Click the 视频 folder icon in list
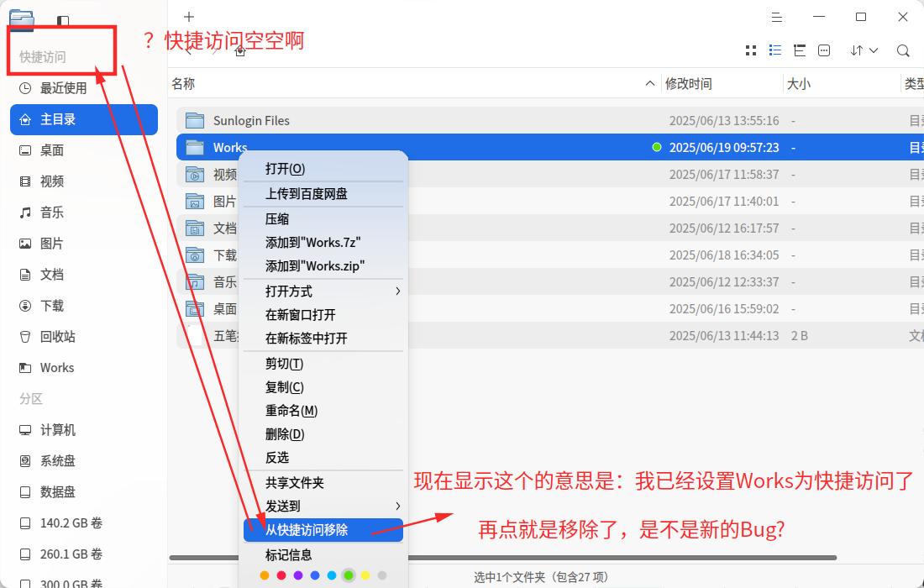The height and width of the screenshot is (588, 924). [x=195, y=175]
